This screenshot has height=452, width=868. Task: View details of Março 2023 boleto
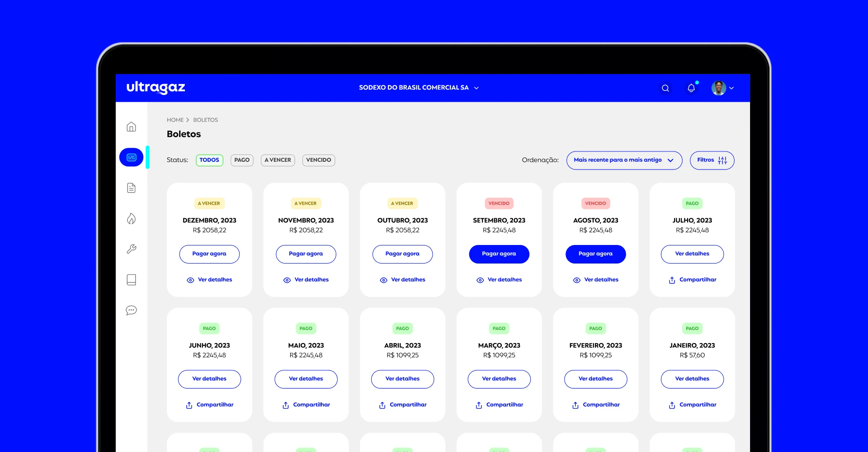point(499,379)
